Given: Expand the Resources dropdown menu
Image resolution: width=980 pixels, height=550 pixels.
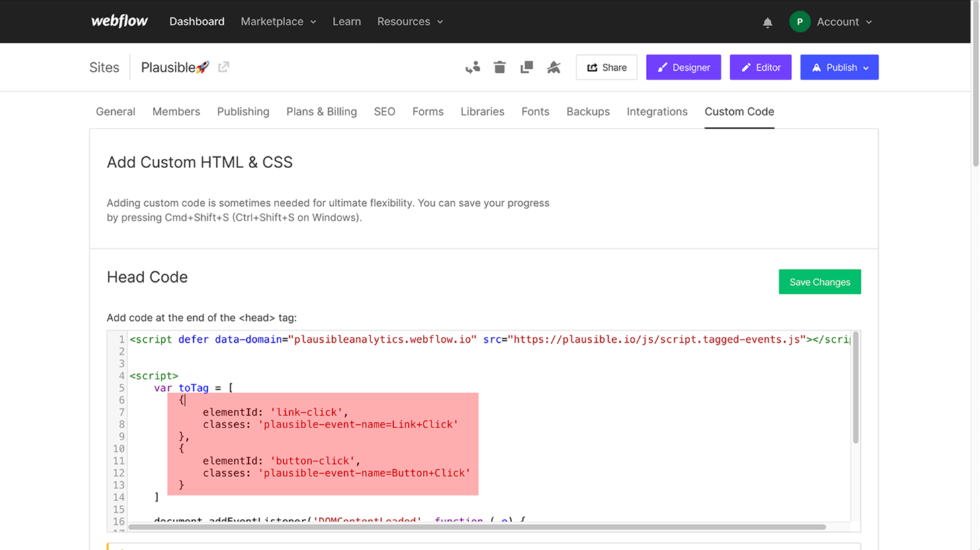Looking at the screenshot, I should tap(410, 21).
